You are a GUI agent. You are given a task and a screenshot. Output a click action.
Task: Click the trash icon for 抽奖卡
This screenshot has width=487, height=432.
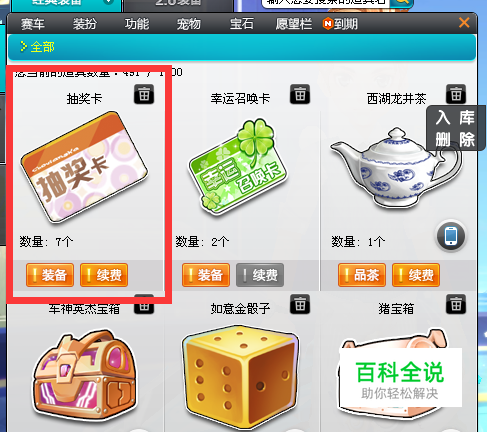coord(144,94)
